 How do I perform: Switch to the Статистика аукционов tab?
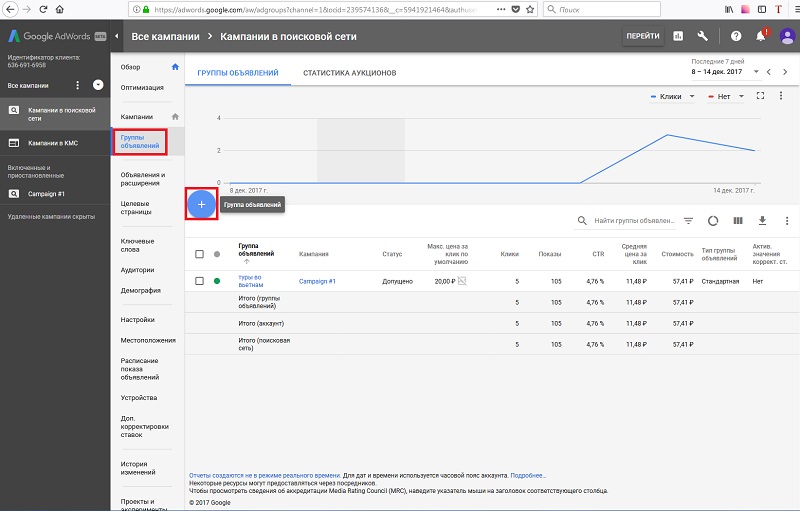click(x=349, y=73)
